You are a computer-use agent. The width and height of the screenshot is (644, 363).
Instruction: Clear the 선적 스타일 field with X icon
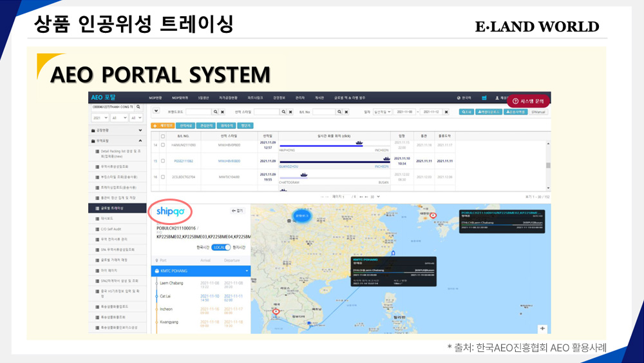pyautogui.click(x=291, y=112)
